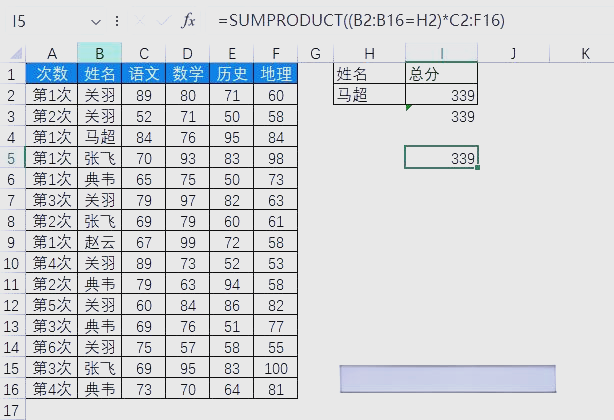Click cell E12 containing 86
614x420 pixels.
pos(232,305)
